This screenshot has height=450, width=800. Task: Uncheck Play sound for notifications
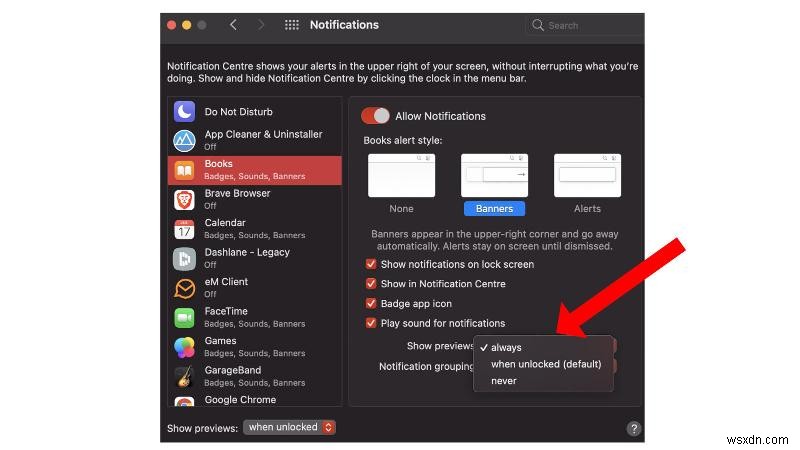coord(371,323)
